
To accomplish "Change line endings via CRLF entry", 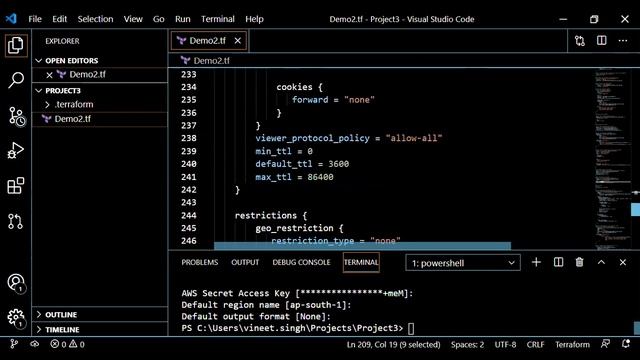I will pyautogui.click(x=535, y=344).
